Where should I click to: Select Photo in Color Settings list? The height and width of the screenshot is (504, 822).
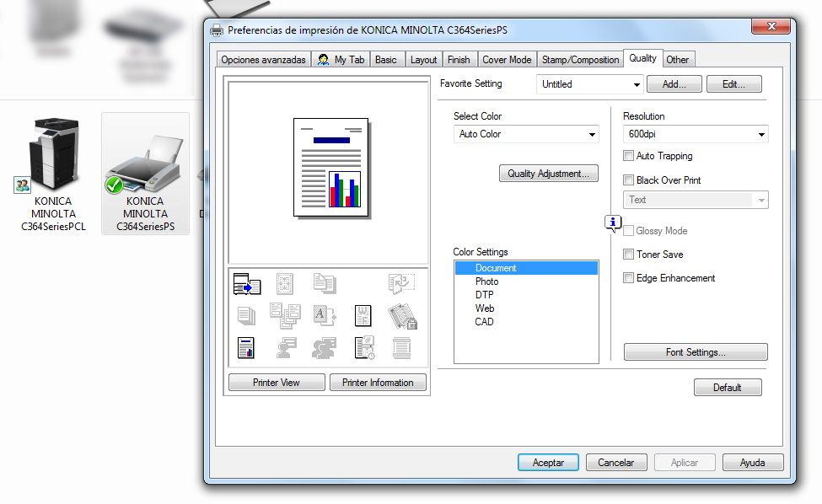(526, 281)
